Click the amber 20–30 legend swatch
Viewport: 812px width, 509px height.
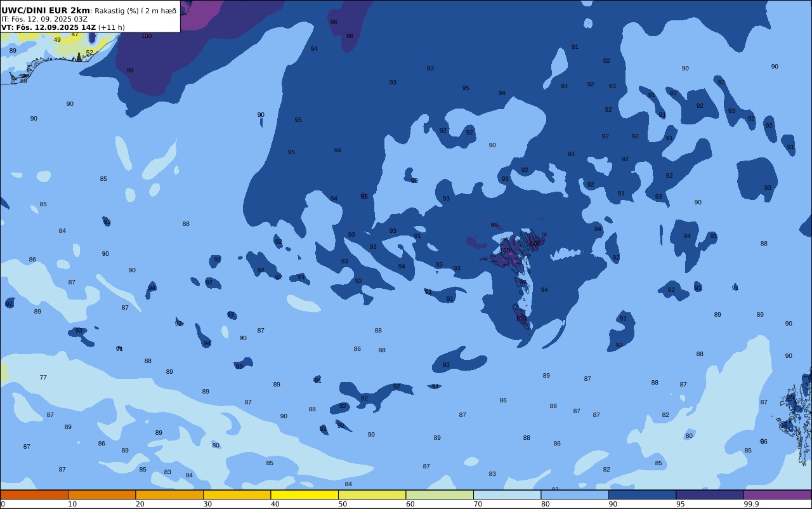tap(169, 494)
